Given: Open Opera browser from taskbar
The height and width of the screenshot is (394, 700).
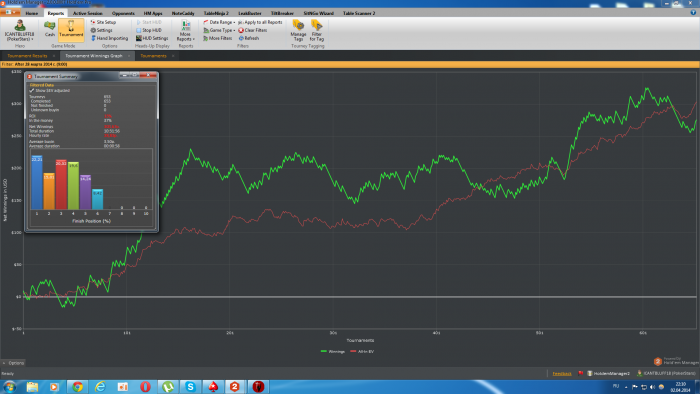Looking at the screenshot, I should [145, 386].
